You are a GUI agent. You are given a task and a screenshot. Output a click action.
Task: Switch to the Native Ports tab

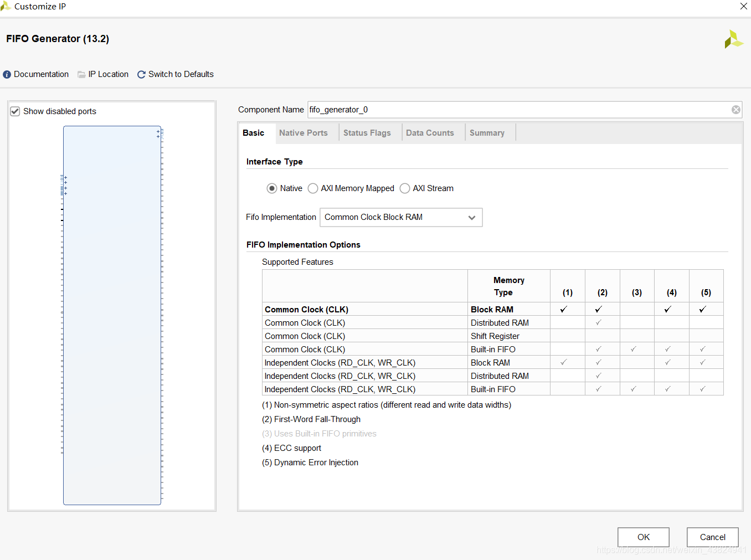pyautogui.click(x=304, y=133)
